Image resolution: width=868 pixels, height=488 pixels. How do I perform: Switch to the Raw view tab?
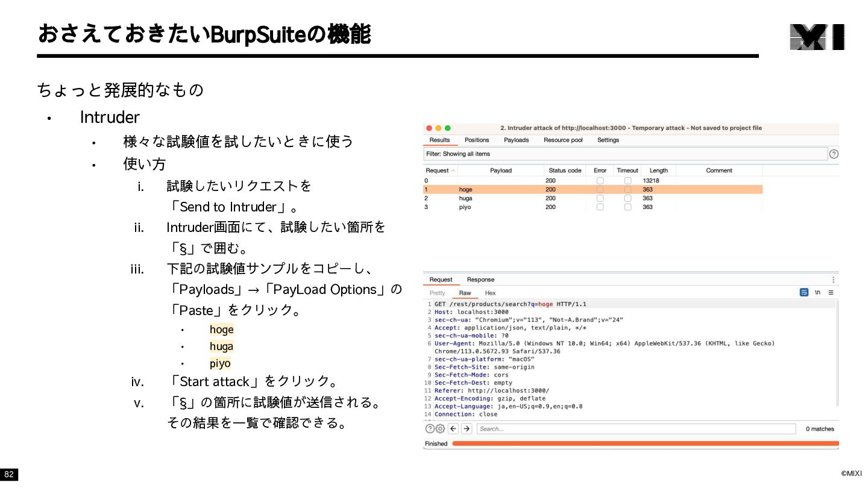click(465, 293)
